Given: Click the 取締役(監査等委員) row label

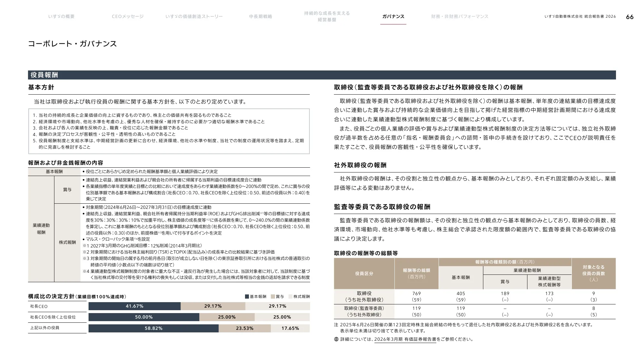Looking at the screenshot, I should 364,308.
